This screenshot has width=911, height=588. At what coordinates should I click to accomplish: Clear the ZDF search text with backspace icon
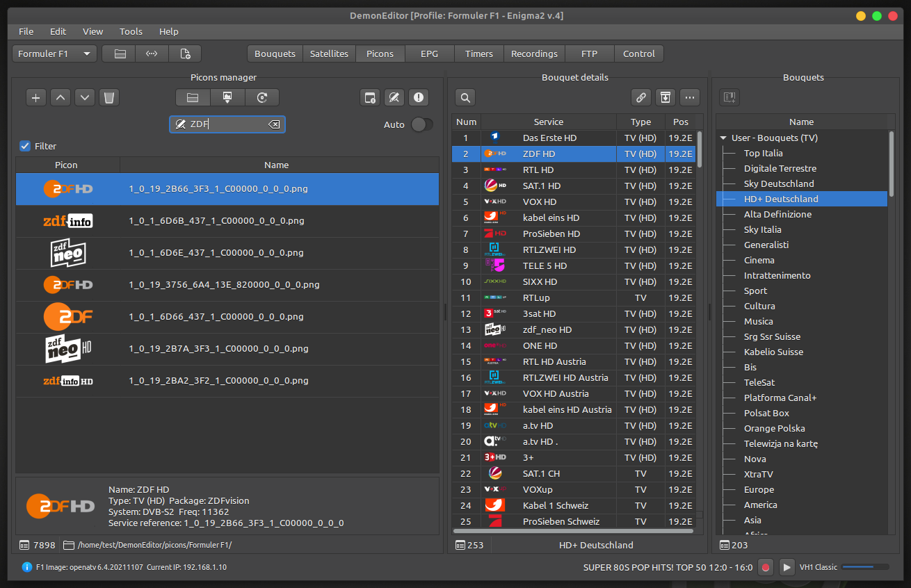(274, 124)
